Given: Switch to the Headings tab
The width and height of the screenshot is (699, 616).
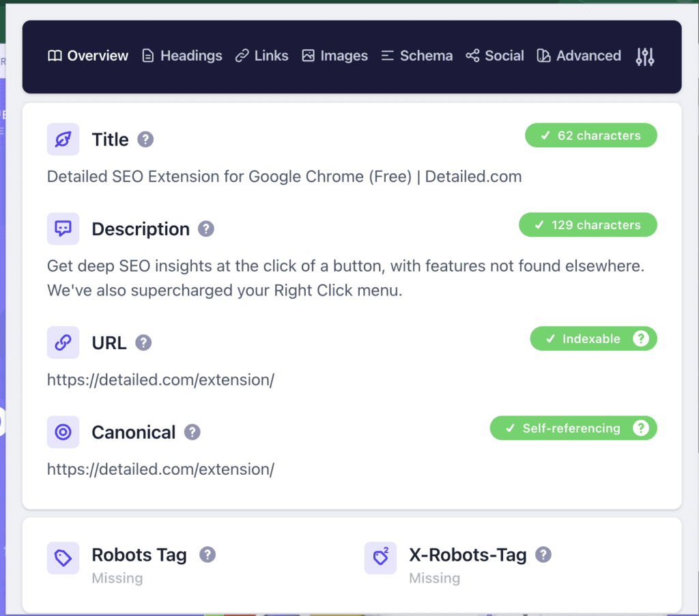Looking at the screenshot, I should click(x=182, y=56).
